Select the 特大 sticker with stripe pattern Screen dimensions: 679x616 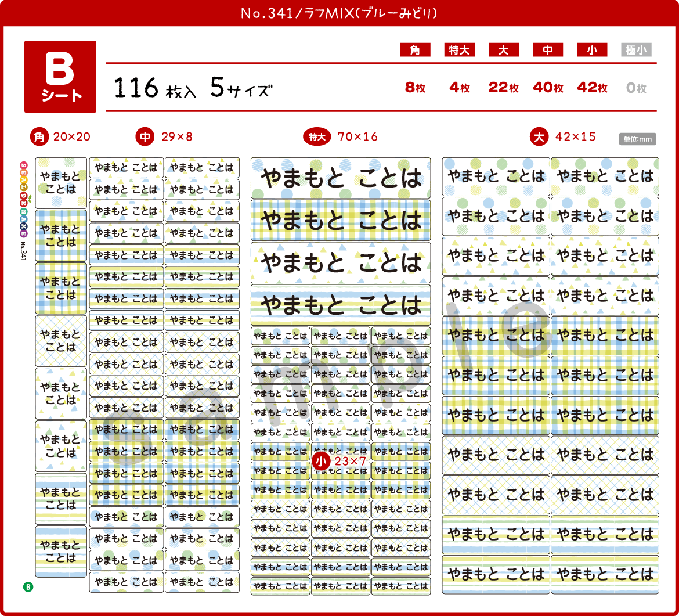point(341,305)
